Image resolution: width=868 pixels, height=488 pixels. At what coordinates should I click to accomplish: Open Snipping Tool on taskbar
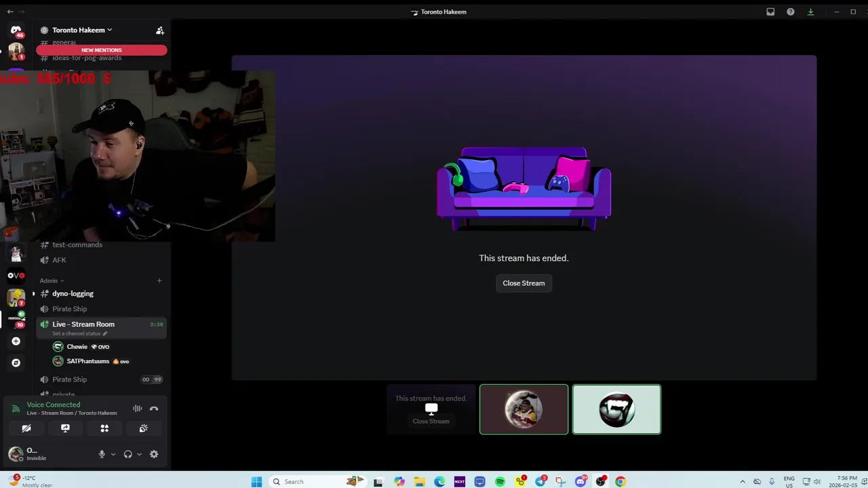(x=560, y=482)
